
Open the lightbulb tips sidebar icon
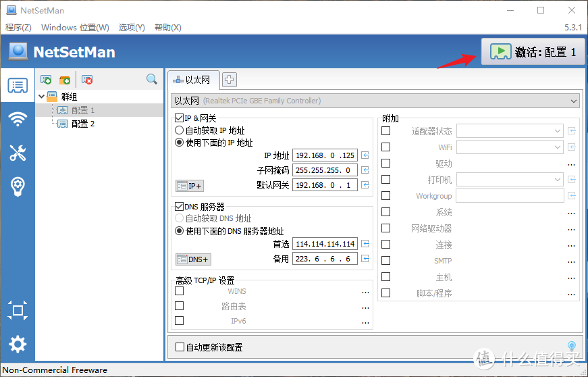point(18,186)
